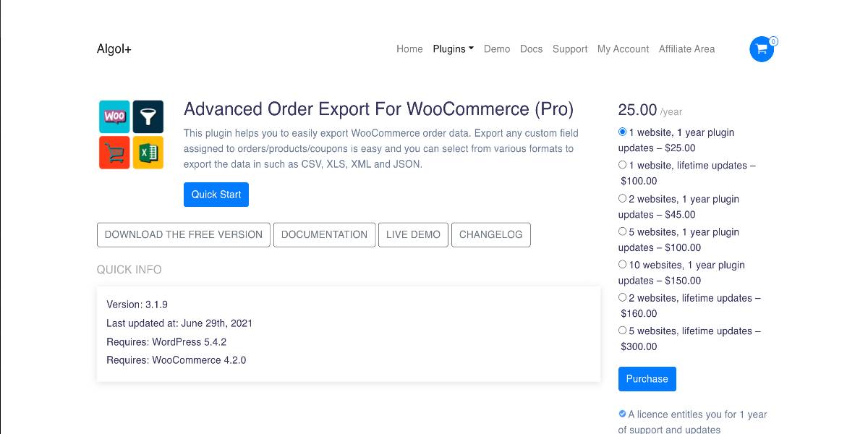868x434 pixels.
Task: Launch the Live Demo button
Action: 413,234
